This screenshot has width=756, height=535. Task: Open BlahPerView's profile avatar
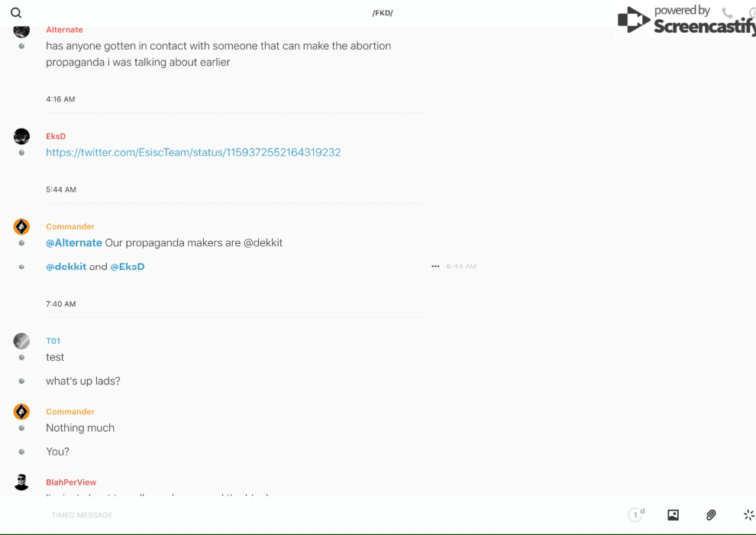point(21,482)
